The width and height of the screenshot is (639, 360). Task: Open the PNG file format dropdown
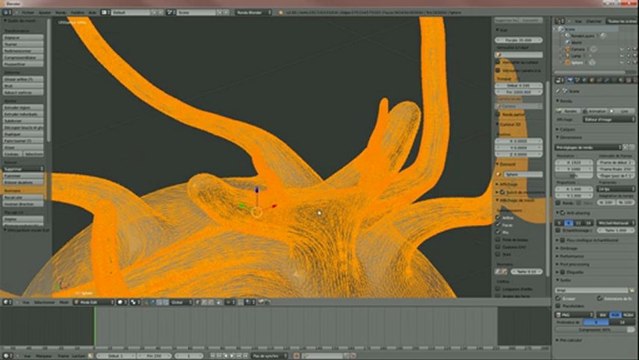(574, 315)
